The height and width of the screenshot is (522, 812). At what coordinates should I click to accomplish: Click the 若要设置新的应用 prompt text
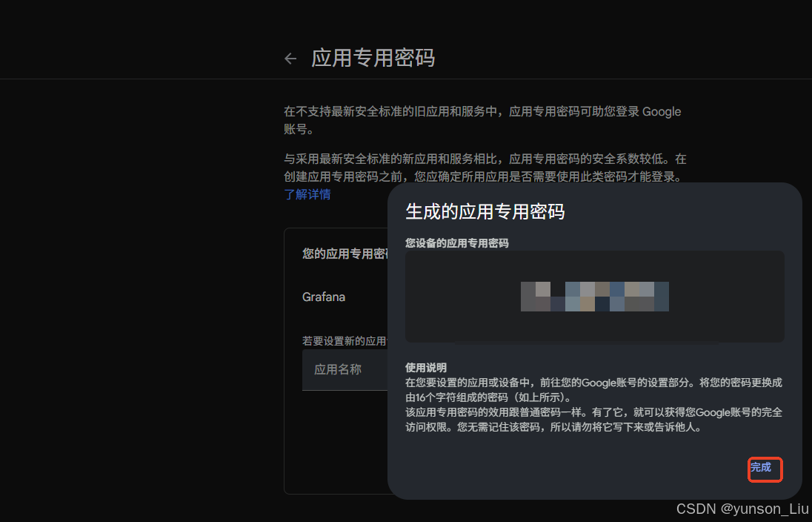tap(345, 340)
